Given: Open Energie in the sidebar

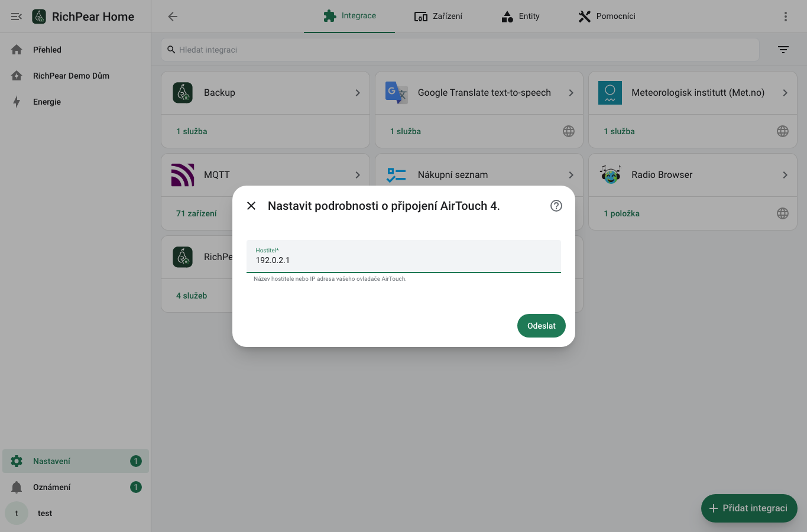Looking at the screenshot, I should pos(76,102).
